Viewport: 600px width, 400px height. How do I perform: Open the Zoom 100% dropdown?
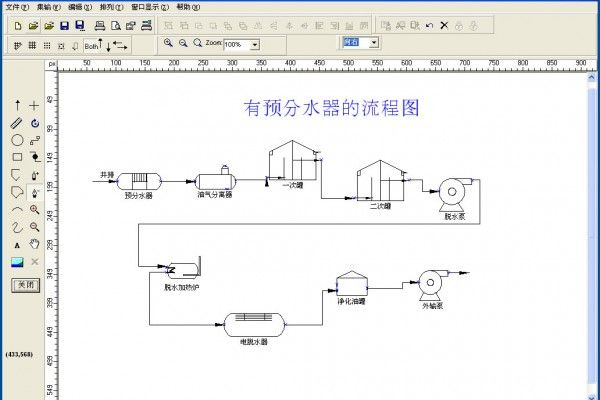point(255,45)
